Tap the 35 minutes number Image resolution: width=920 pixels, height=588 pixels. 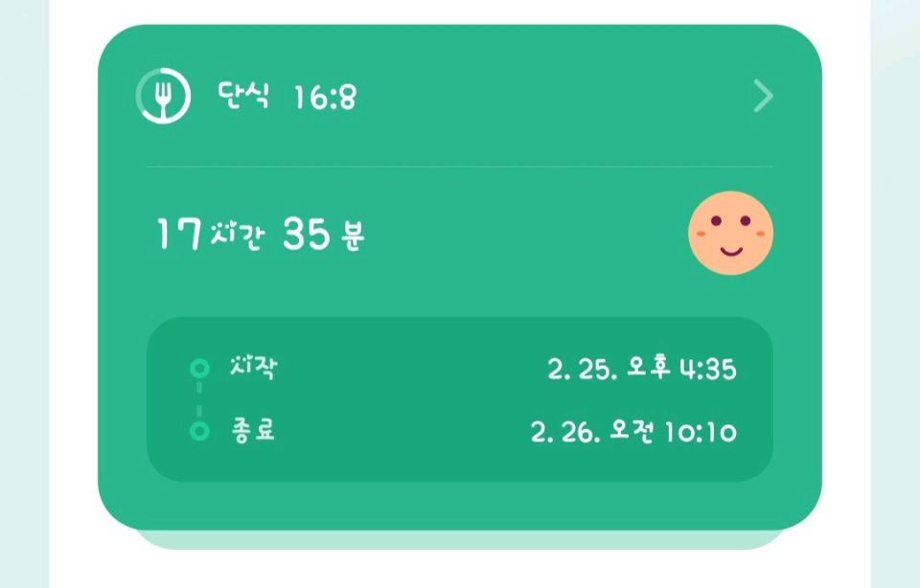[307, 235]
